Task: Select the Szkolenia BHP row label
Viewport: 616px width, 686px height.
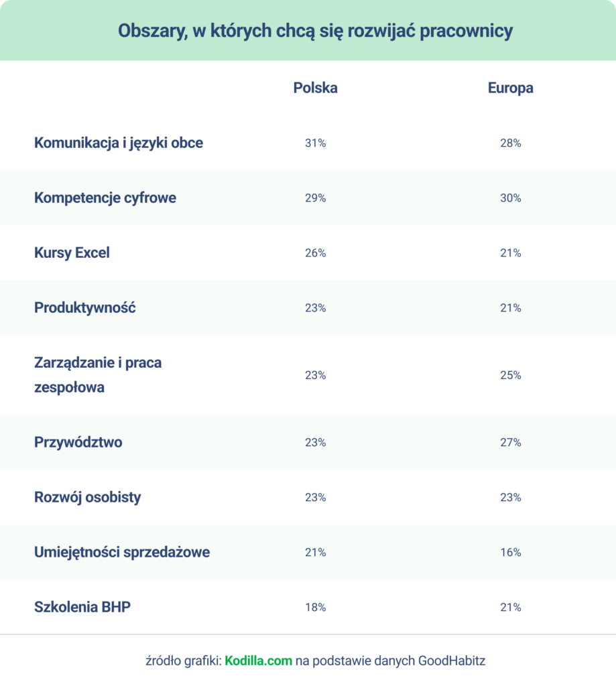Action: tap(82, 607)
